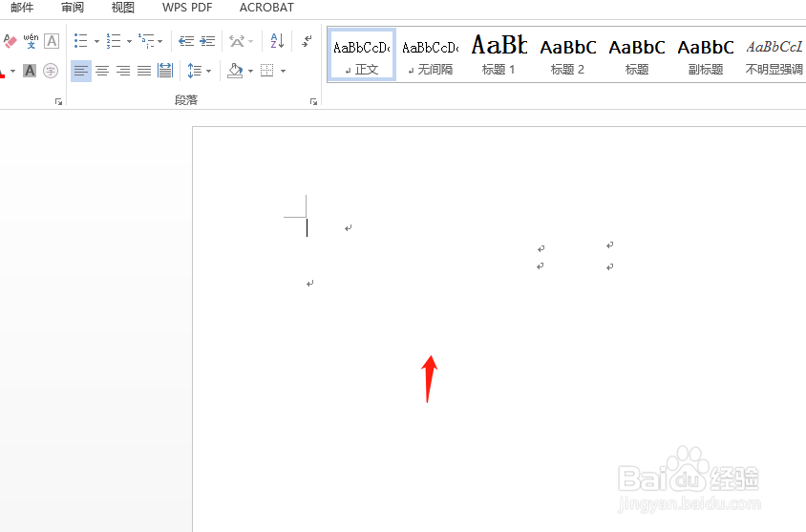Apply character shading with the gray A icon
This screenshot has width=806, height=532.
click(x=30, y=71)
